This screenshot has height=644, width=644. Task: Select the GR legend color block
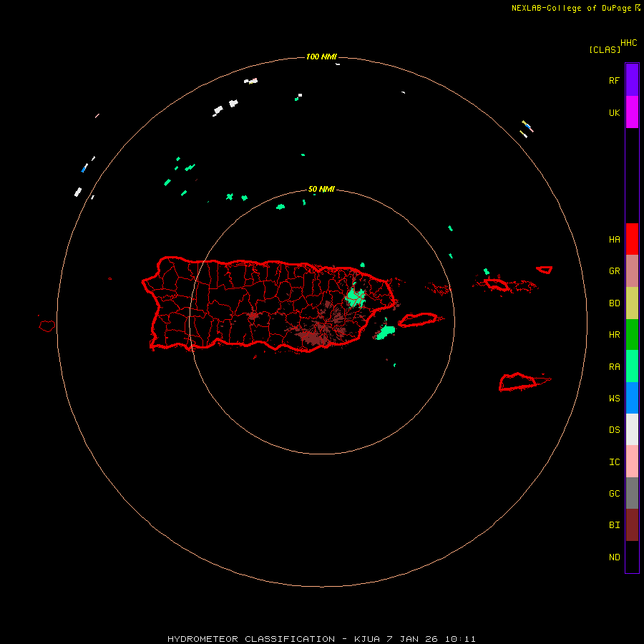pos(632,271)
